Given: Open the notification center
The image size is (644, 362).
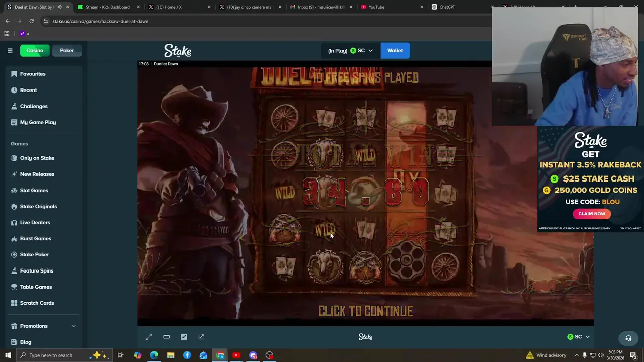Looking at the screenshot, I should [633, 355].
